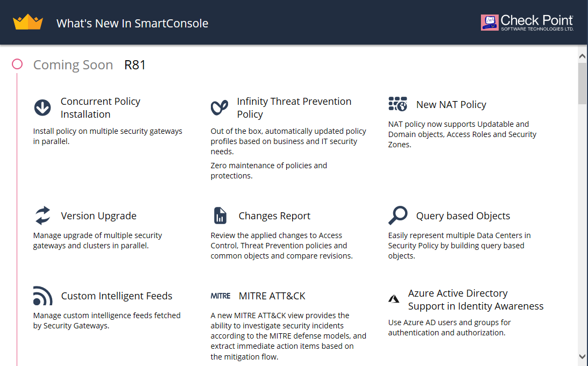The image size is (588, 366).
Task: Select the 'Custom Intelligent Feeds' heading
Action: (117, 296)
